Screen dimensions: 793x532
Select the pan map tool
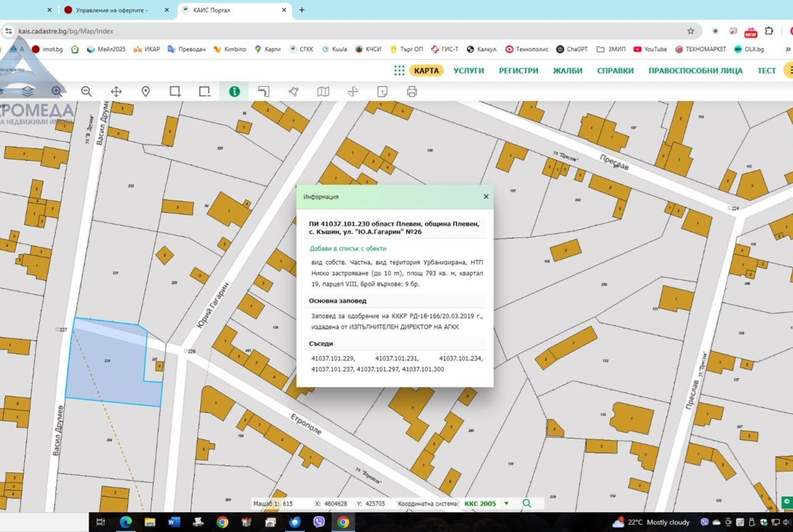(116, 91)
